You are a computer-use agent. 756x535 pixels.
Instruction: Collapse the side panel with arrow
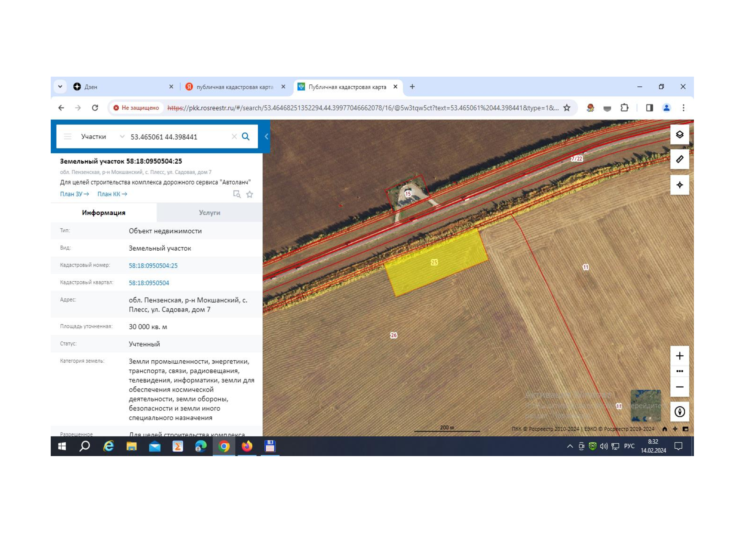[266, 136]
